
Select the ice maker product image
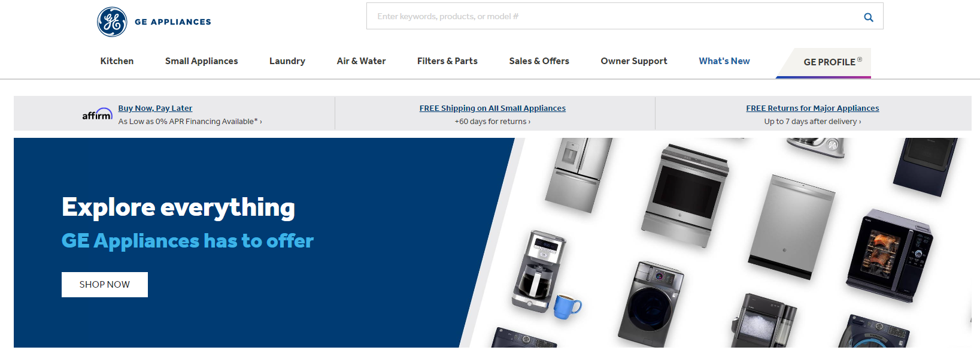click(764, 321)
